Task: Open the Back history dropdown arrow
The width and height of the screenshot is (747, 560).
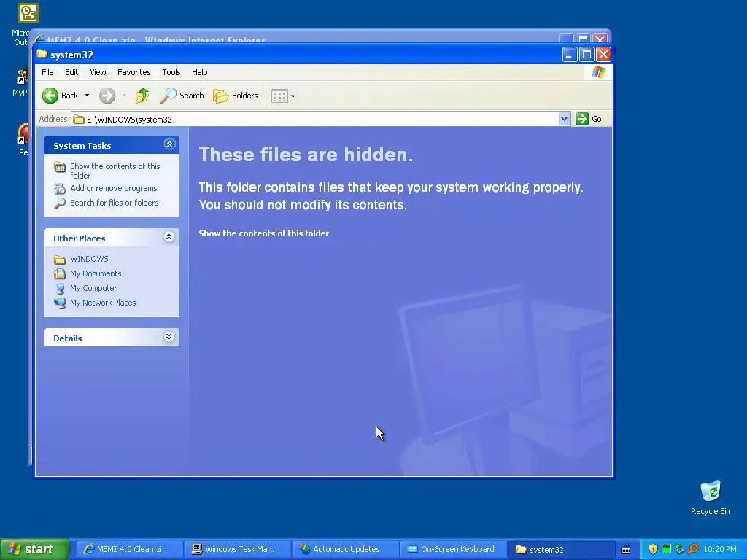Action: (88, 96)
